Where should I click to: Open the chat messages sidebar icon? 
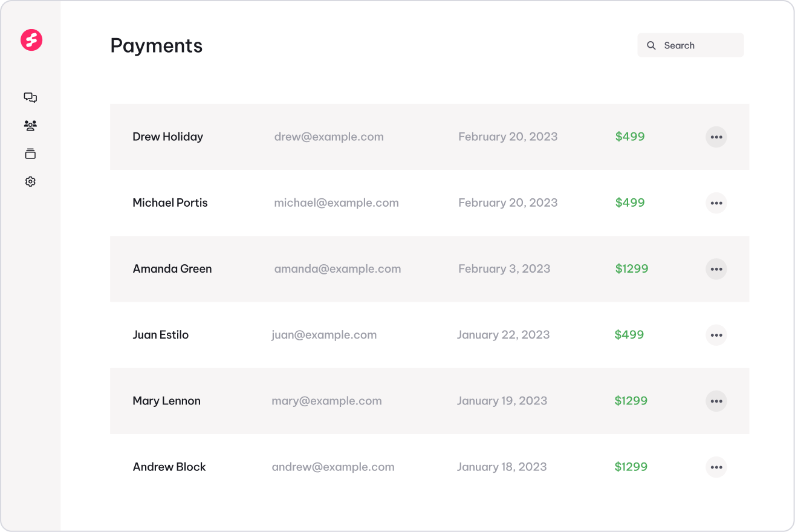pos(30,97)
